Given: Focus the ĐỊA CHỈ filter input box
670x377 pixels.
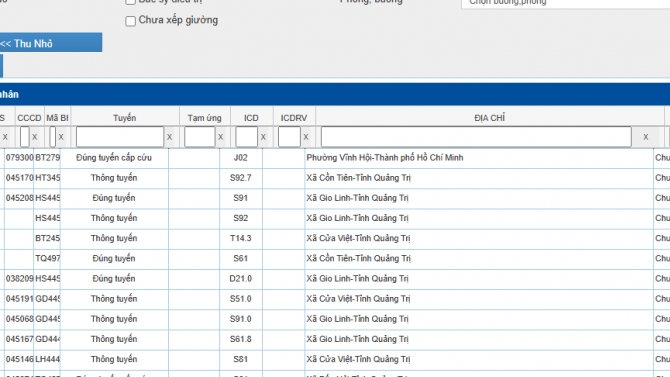Looking at the screenshot, I should click(x=476, y=137).
